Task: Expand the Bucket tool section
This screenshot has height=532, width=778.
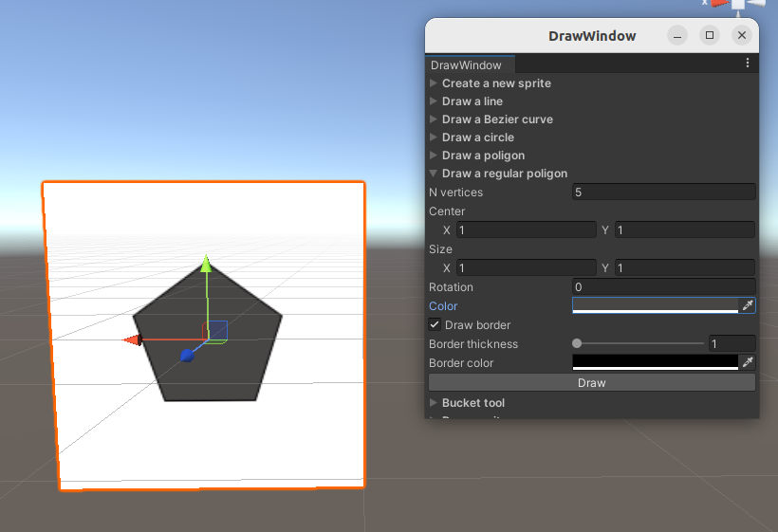Action: (434, 403)
